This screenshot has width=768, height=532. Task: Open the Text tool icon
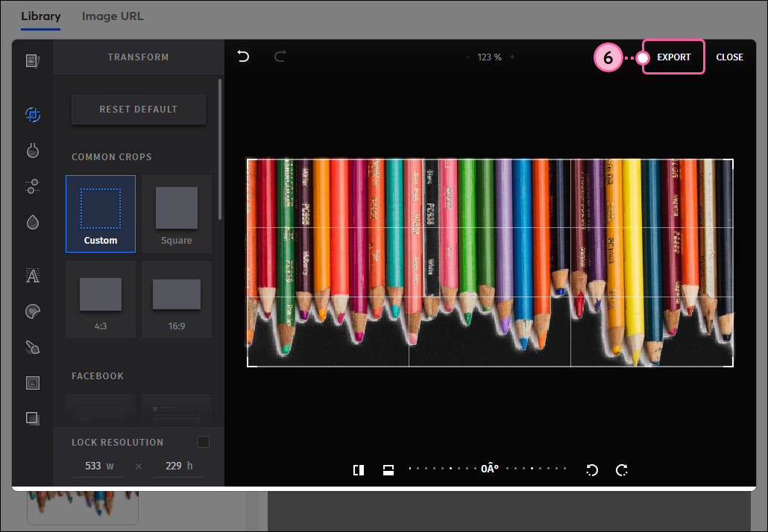pyautogui.click(x=32, y=276)
